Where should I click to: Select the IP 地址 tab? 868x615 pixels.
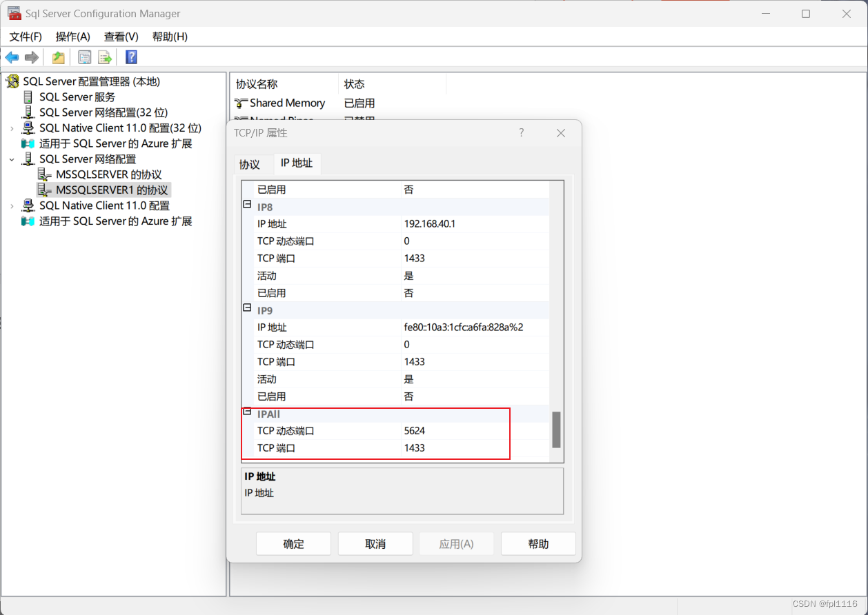297,163
